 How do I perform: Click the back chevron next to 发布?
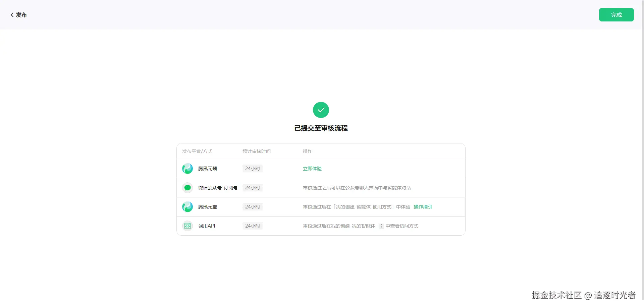tap(12, 15)
